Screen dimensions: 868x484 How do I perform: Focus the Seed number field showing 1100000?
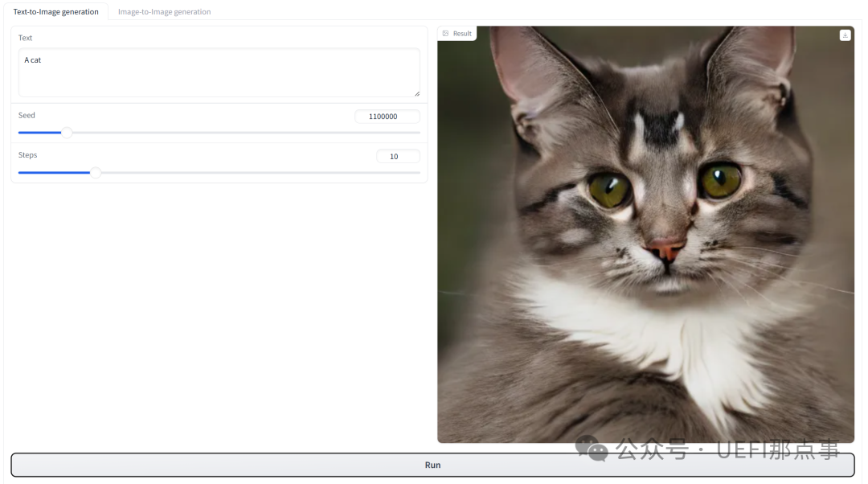(387, 117)
